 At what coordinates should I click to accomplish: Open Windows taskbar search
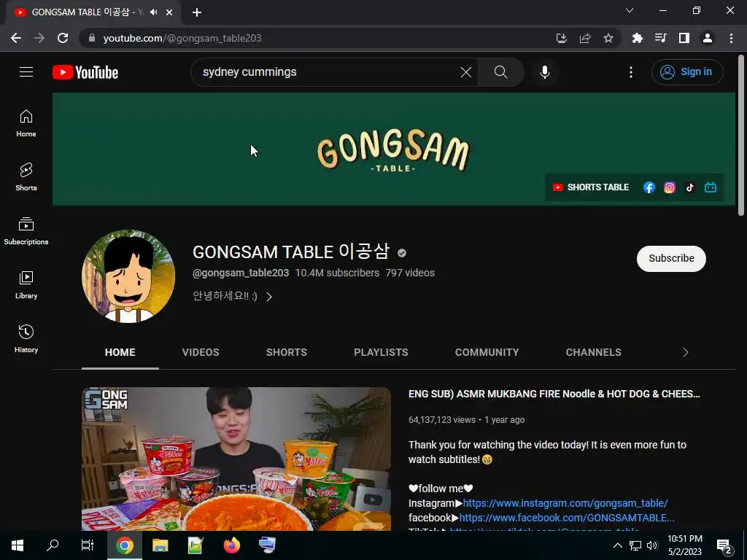(x=53, y=545)
